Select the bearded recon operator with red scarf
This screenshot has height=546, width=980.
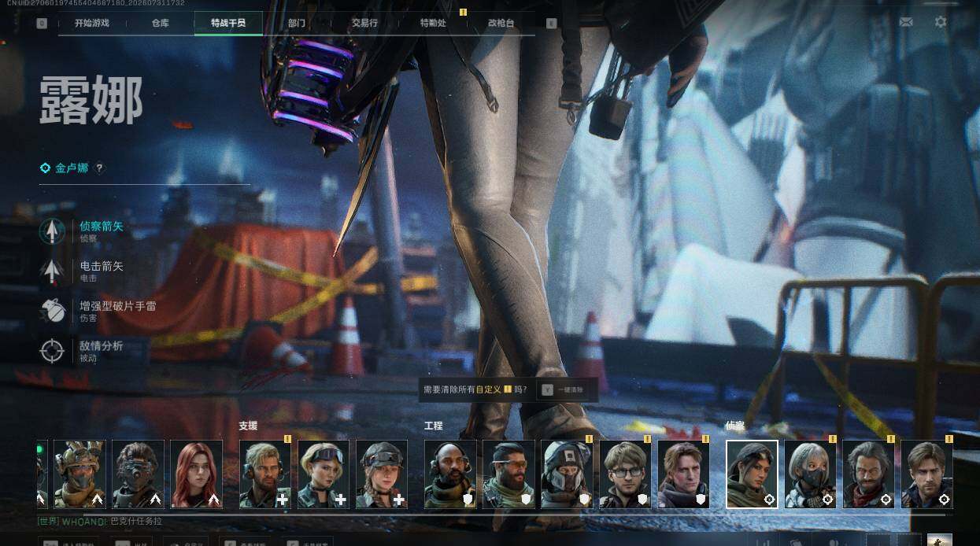(868, 474)
